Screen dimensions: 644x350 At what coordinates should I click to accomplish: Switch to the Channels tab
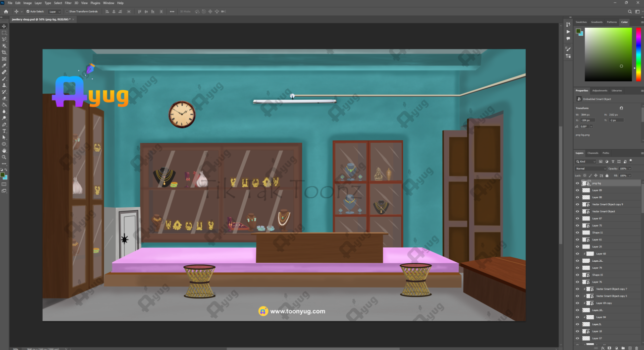[592, 153]
